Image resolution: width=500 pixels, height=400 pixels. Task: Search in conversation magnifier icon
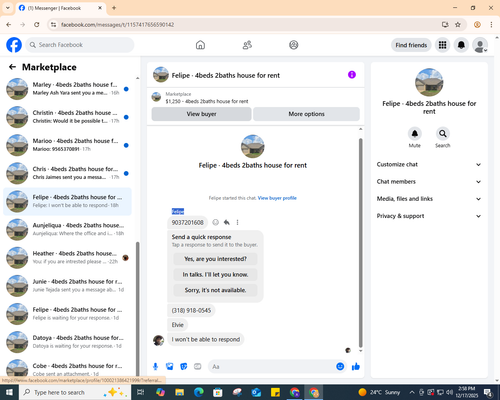coord(443,134)
